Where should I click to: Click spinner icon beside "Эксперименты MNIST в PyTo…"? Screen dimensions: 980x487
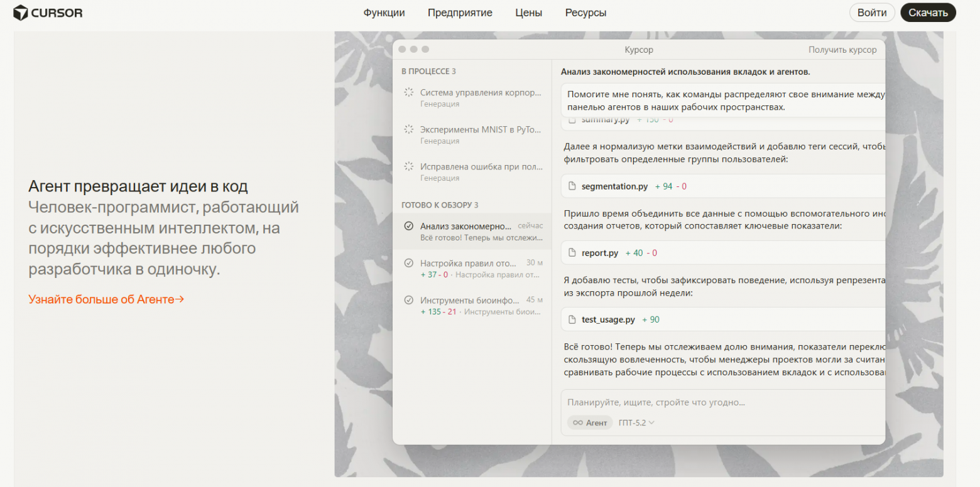point(408,130)
